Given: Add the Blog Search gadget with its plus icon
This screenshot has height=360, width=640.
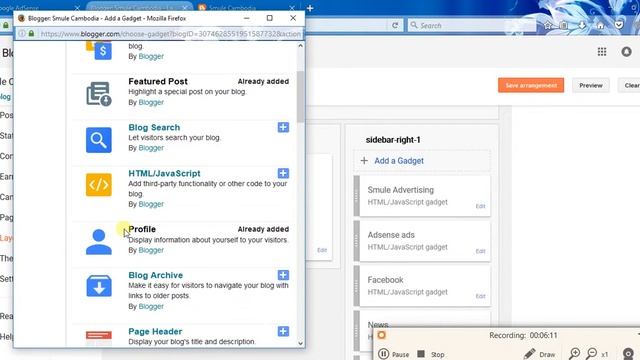Looking at the screenshot, I should (283, 127).
